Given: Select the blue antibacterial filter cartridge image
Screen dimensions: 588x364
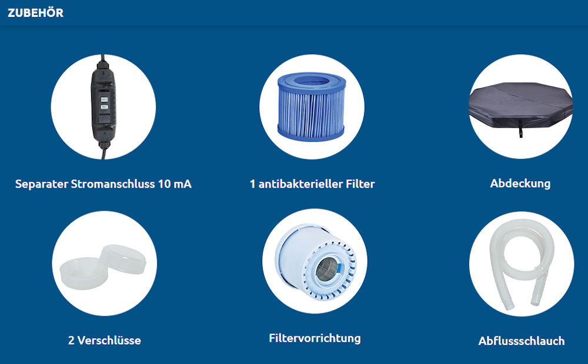Looking at the screenshot, I should point(312,106).
